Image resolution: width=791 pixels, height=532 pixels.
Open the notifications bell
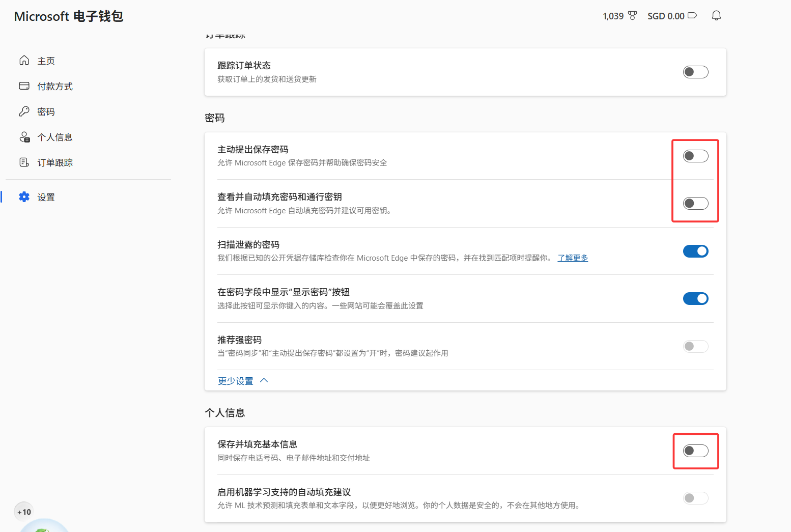[x=716, y=16]
